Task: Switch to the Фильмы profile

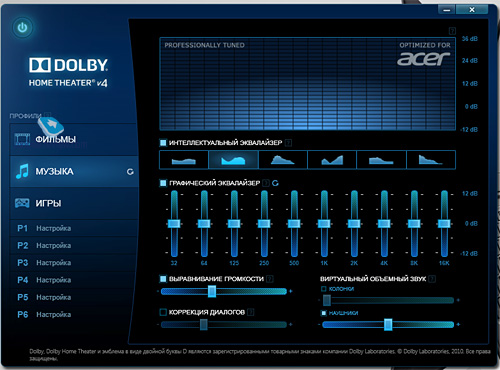Action: pyautogui.click(x=74, y=139)
